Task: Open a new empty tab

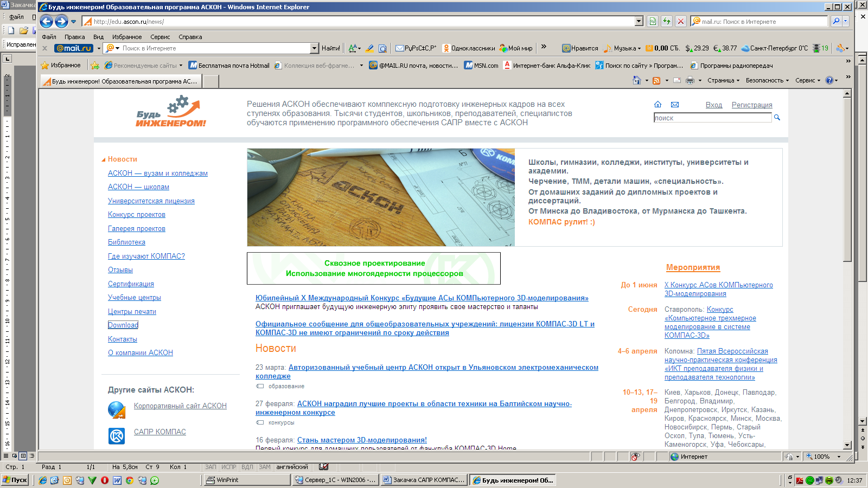Action: coord(210,81)
